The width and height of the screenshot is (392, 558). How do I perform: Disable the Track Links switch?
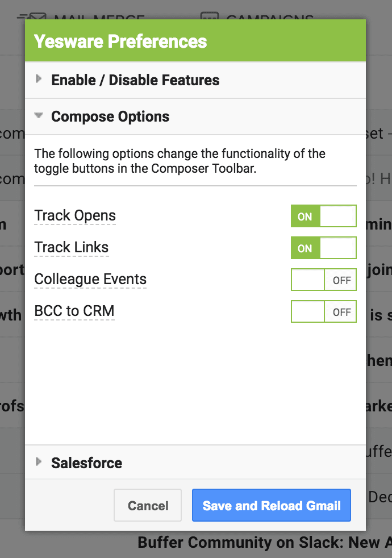click(x=324, y=248)
